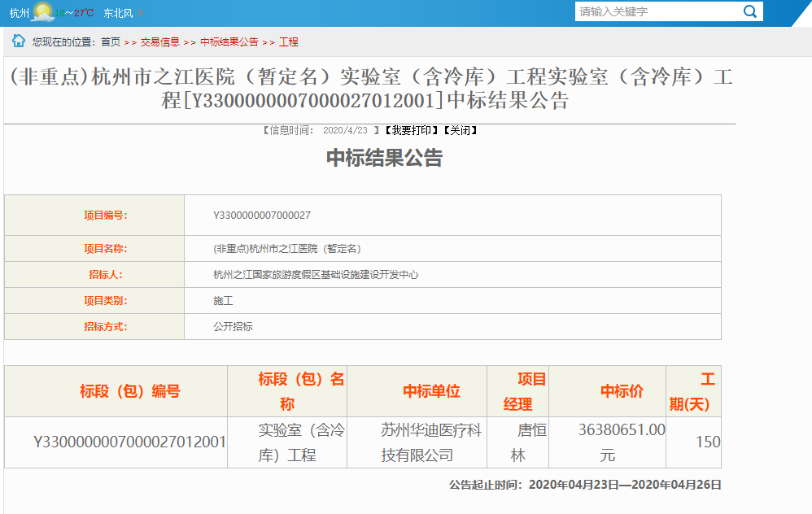812x514 pixels.
Task: Select winning bidder 苏州华迪医疗科技有限公司
Action: (x=417, y=442)
